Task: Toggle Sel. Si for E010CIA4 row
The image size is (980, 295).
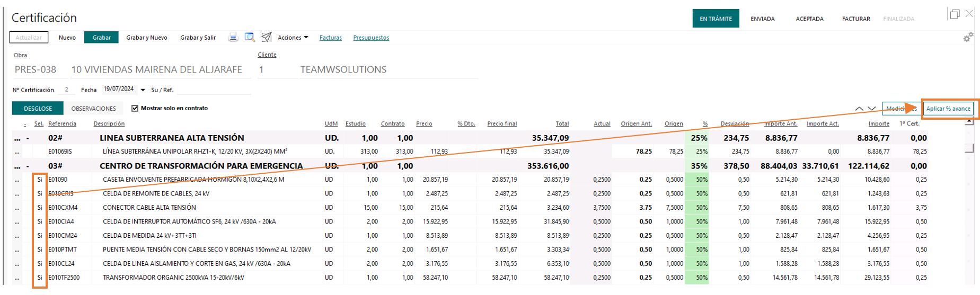Action: [x=40, y=221]
